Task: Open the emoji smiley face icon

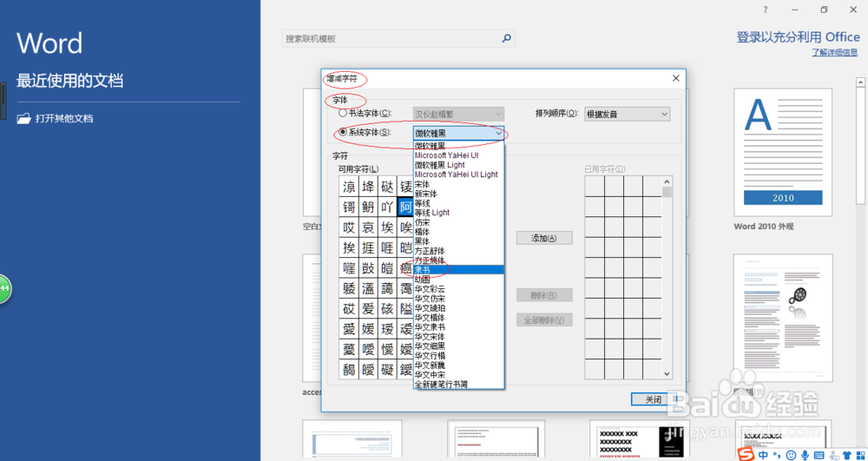Action: coord(791,455)
